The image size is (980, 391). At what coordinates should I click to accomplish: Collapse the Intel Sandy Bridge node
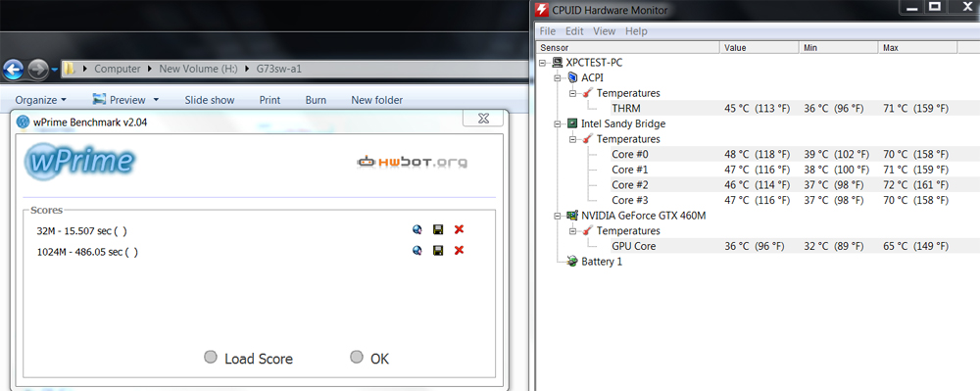[x=558, y=123]
